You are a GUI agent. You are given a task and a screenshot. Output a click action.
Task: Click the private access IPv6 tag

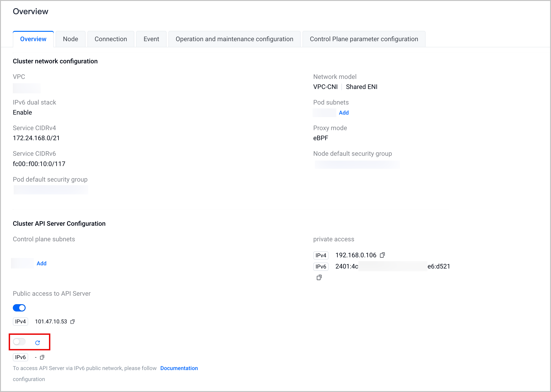pyautogui.click(x=321, y=266)
